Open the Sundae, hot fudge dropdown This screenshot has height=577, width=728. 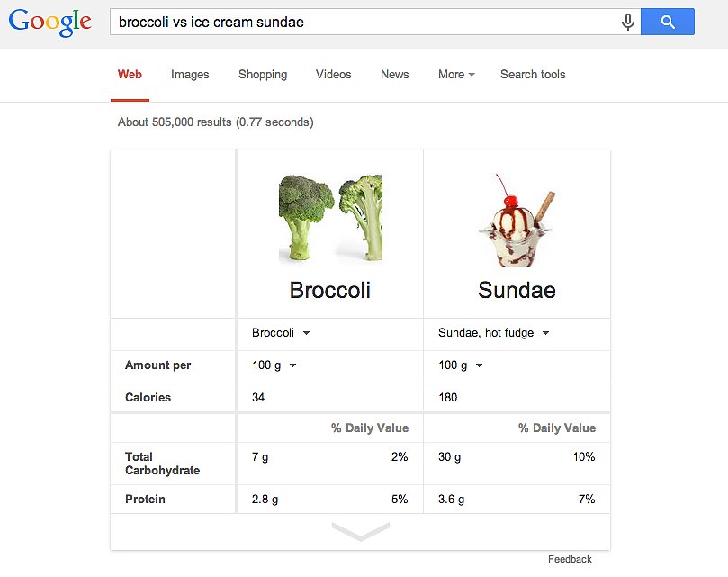[x=493, y=333]
